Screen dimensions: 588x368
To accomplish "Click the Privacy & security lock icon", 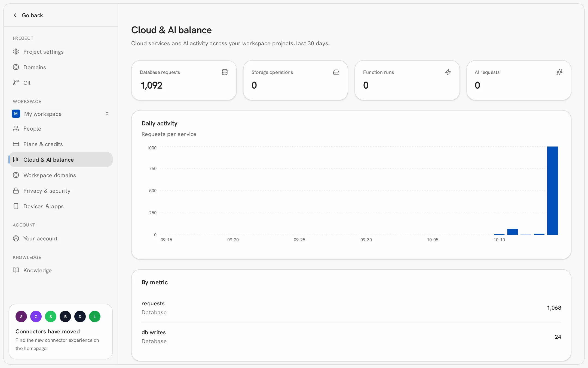I will 16,191.
